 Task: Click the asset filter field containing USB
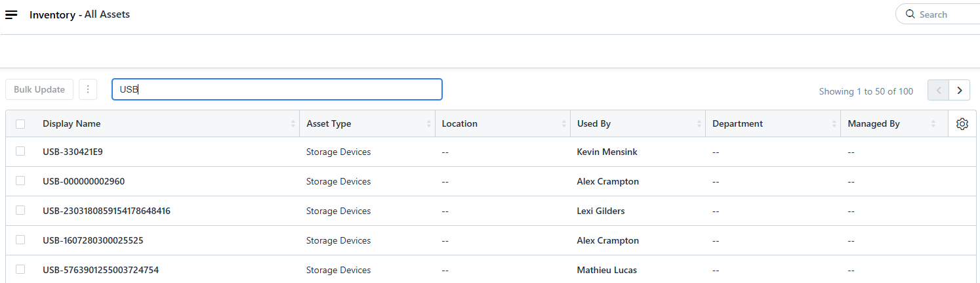point(277,89)
